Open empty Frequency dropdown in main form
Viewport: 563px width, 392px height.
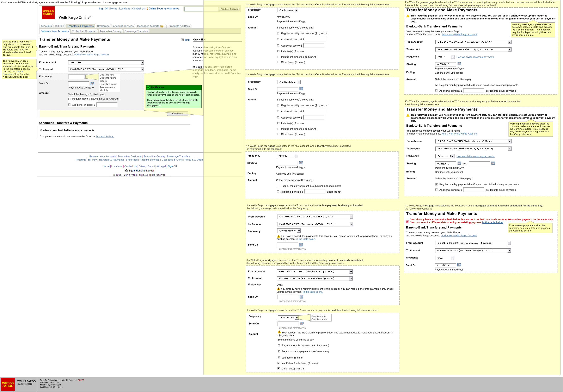[78, 77]
